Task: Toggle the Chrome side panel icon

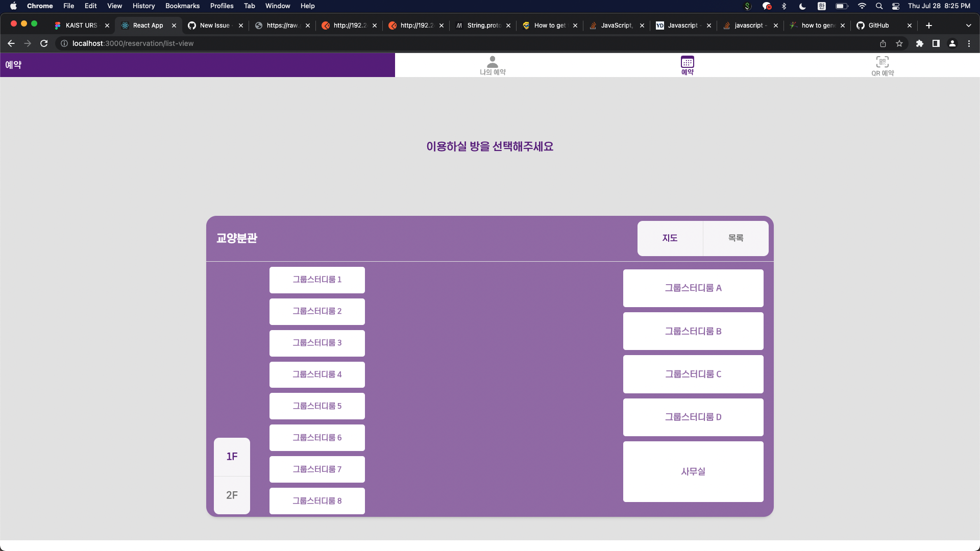Action: pyautogui.click(x=936, y=43)
